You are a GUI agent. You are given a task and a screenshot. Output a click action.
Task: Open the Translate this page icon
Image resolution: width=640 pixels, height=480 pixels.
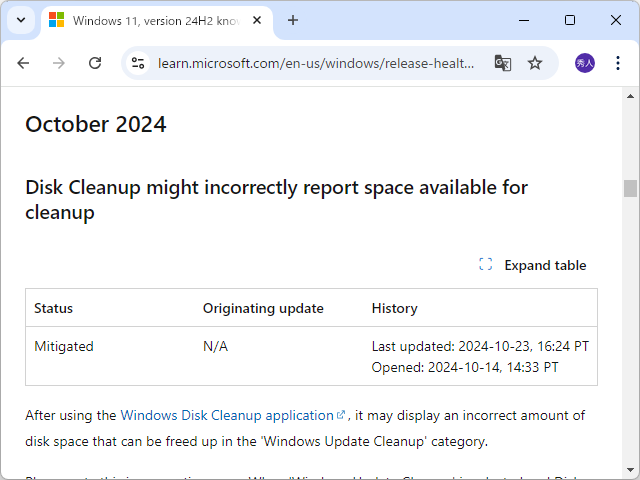(x=502, y=63)
